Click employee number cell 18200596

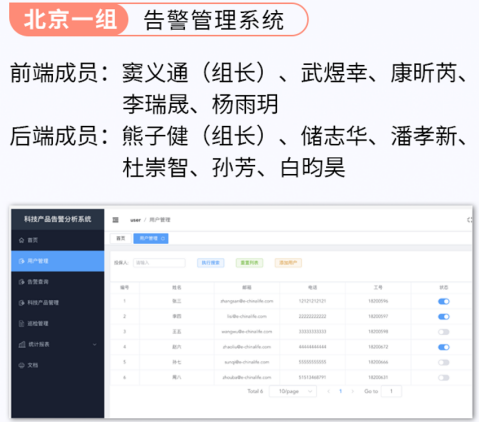coord(378,301)
